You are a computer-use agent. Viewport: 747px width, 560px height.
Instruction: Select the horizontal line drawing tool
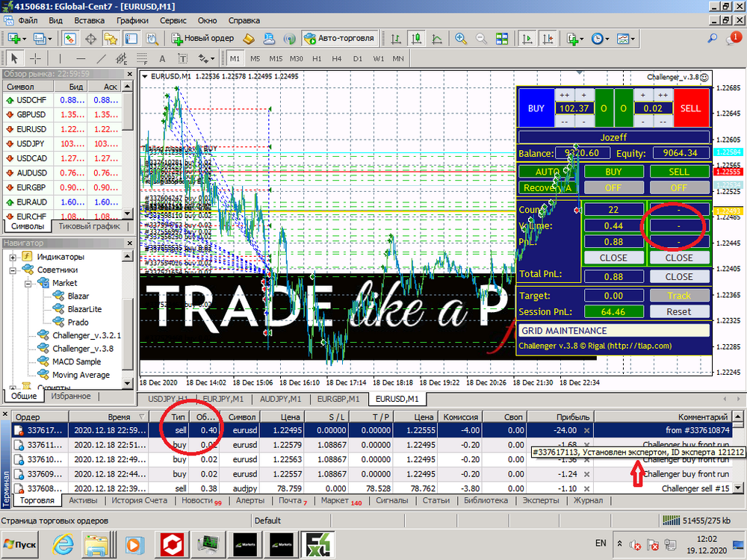[81, 58]
